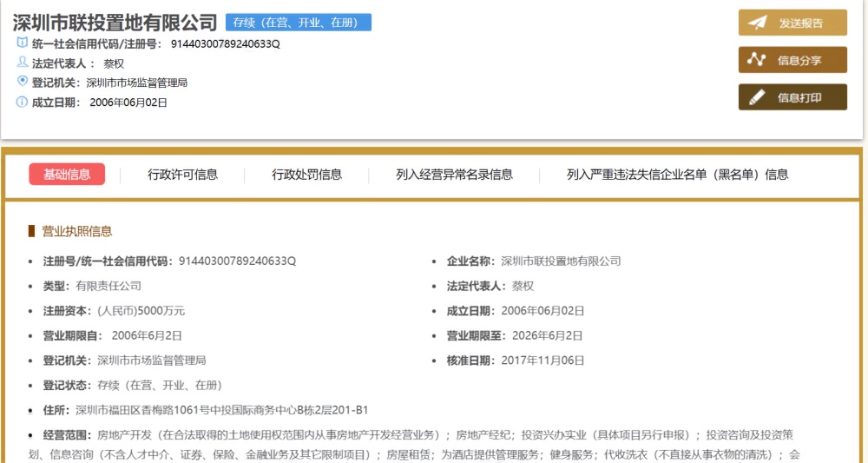This screenshot has width=868, height=463.
Task: Click the header credit code 91440300789240633Q
Action: point(226,43)
